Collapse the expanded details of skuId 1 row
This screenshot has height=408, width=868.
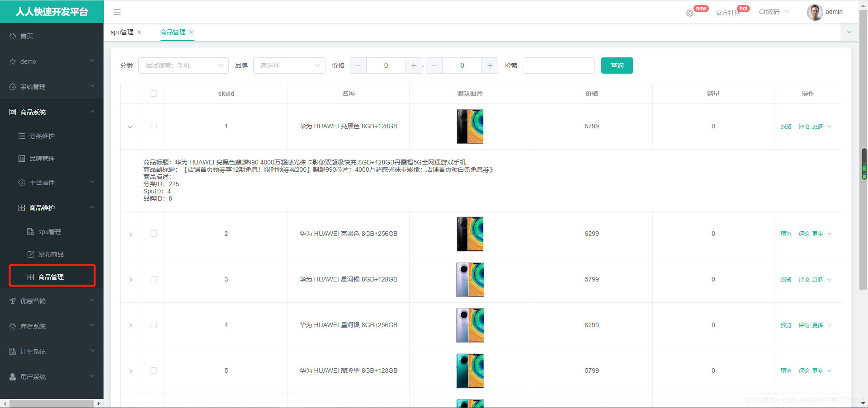pyautogui.click(x=130, y=127)
